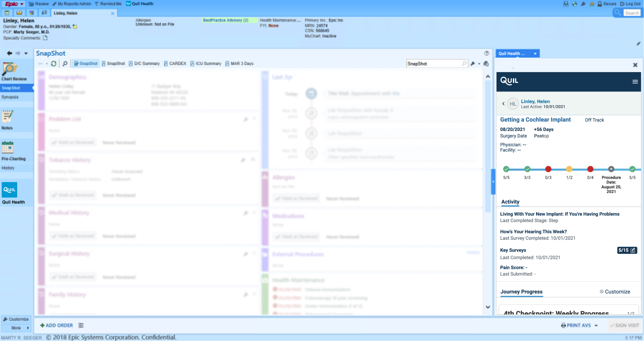Image resolution: width=644 pixels, height=341 pixels.
Task: Click the SnapShot report search field
Action: pyautogui.click(x=433, y=64)
